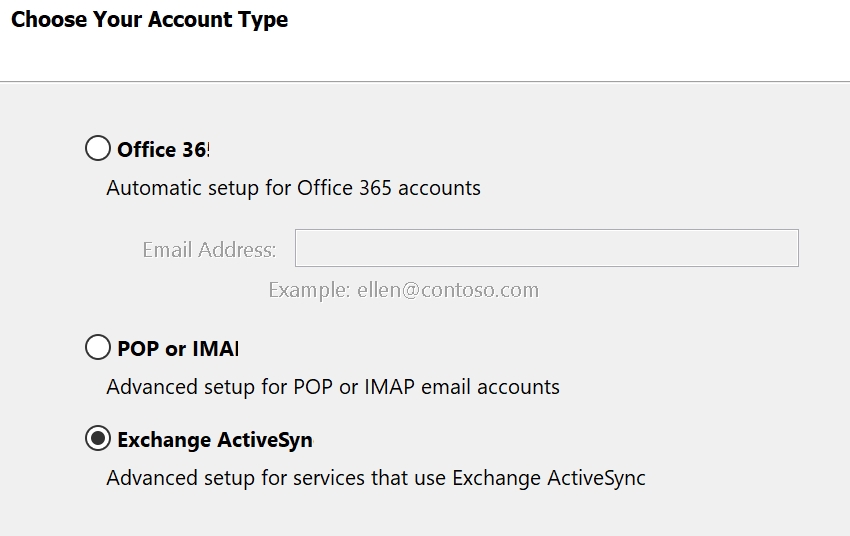
Task: Click the "Choose Your Account Type" heading
Action: click(149, 19)
